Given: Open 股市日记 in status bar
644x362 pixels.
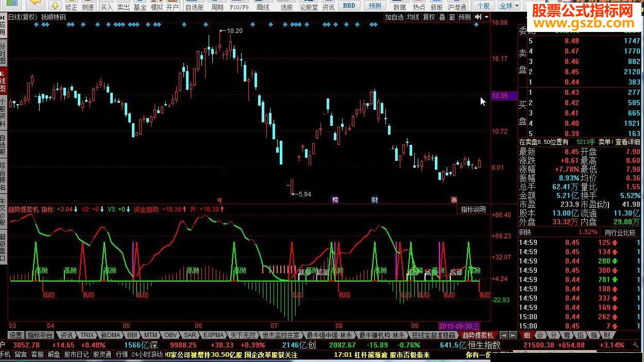Looking at the screenshot, I should [x=77, y=355].
